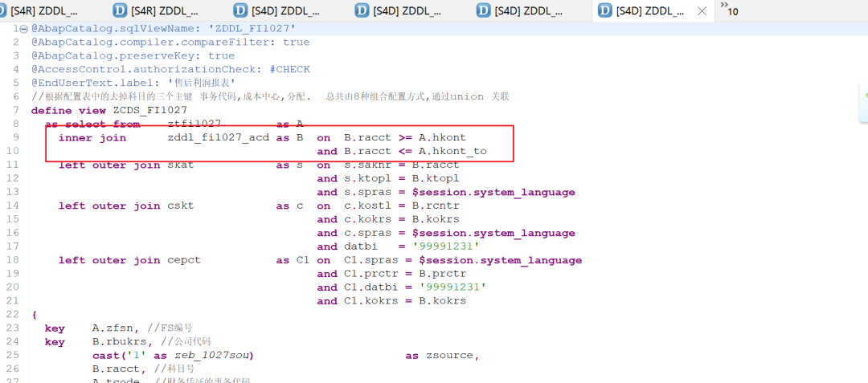Click s.saknr on line 11

coord(367,165)
